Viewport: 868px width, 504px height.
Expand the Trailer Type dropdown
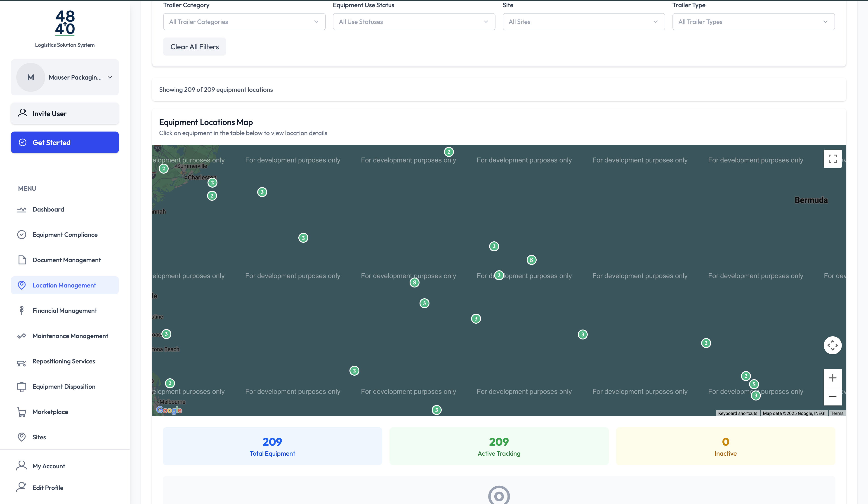[x=753, y=22]
